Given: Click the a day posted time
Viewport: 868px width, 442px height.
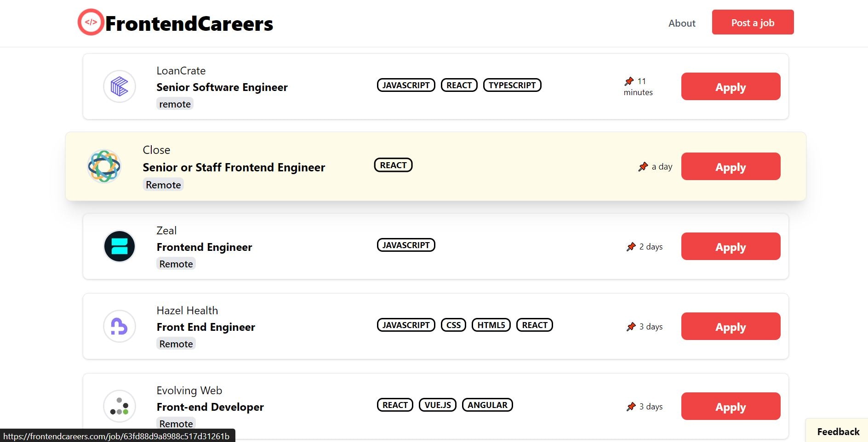Looking at the screenshot, I should click(x=662, y=167).
